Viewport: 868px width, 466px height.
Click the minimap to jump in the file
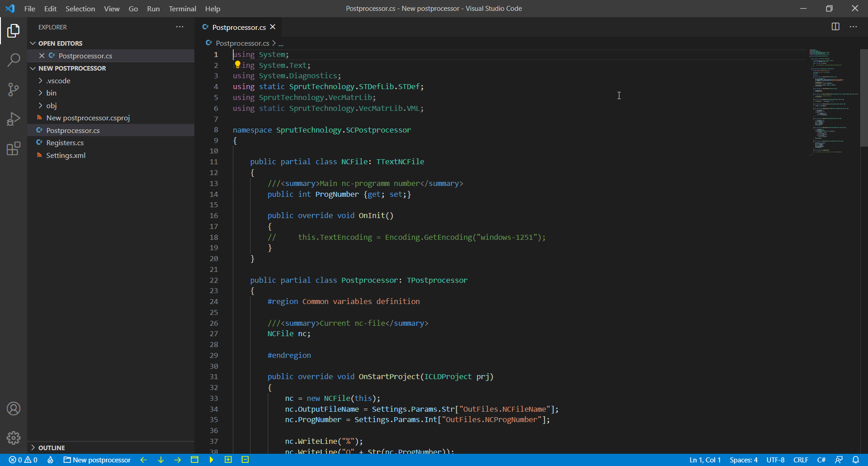(832, 102)
